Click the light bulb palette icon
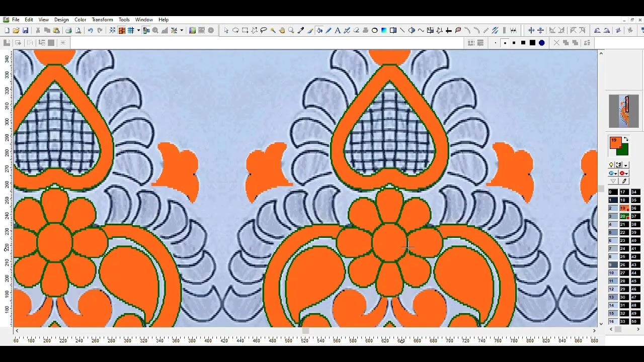The width and height of the screenshot is (644, 362). [x=611, y=165]
